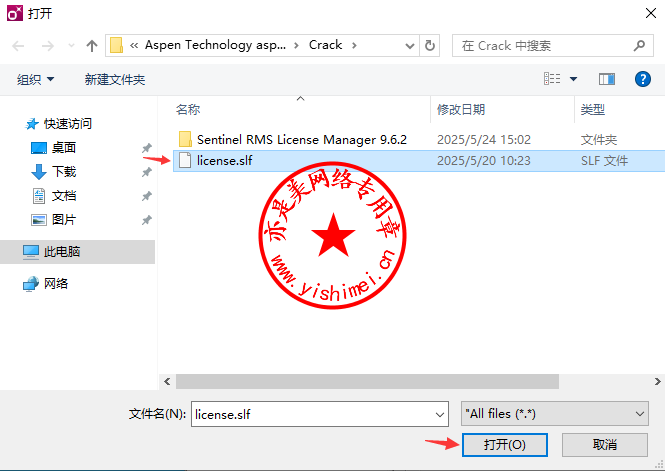Open 网络 network location
This screenshot has height=471, width=665.
pyautogui.click(x=56, y=283)
